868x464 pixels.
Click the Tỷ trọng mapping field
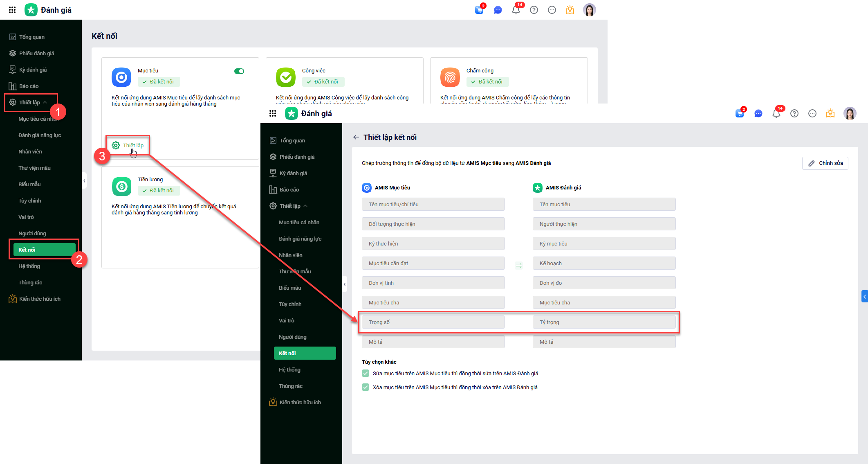click(x=603, y=322)
